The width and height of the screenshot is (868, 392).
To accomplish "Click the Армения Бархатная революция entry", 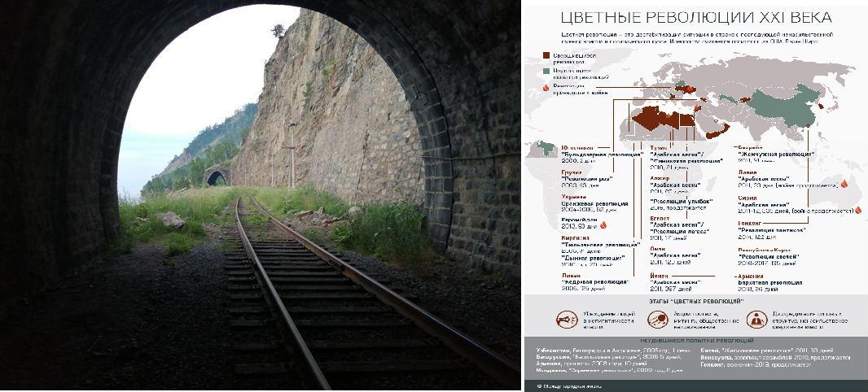I will (x=769, y=282).
